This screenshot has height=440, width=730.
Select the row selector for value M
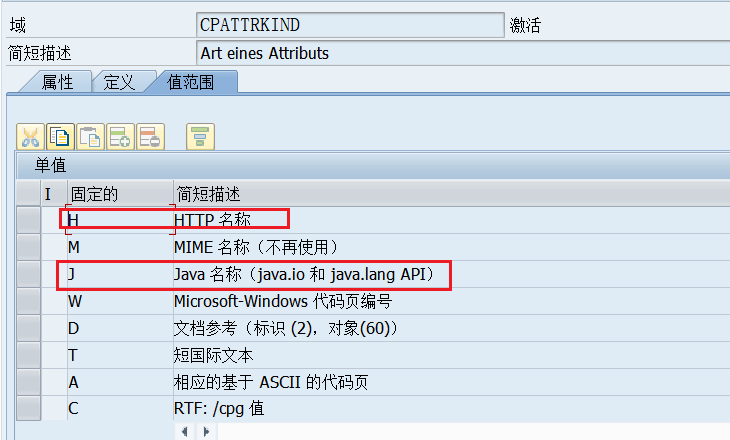coord(28,247)
